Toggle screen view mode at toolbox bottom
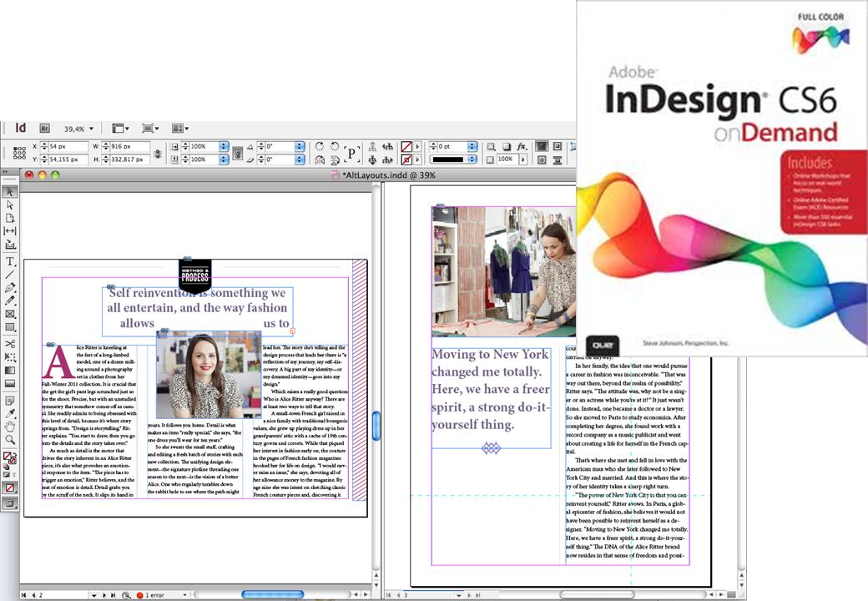The width and height of the screenshot is (868, 601). tap(9, 503)
